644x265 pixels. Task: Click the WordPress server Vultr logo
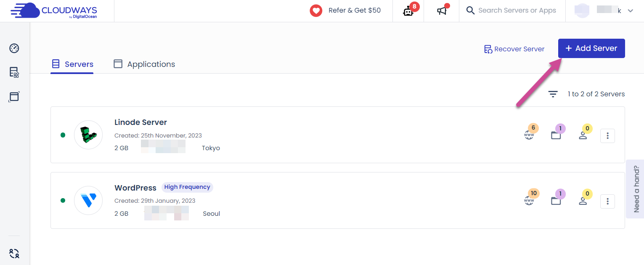(x=88, y=200)
